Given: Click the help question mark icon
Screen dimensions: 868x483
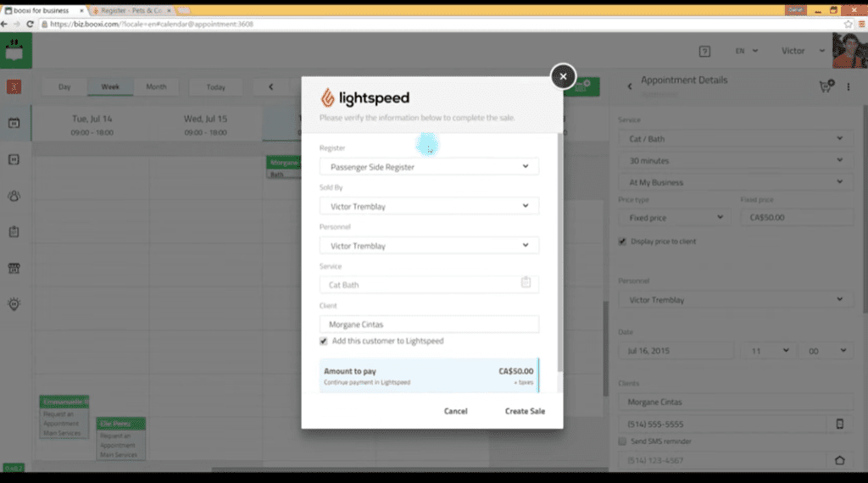Looking at the screenshot, I should click(704, 52).
